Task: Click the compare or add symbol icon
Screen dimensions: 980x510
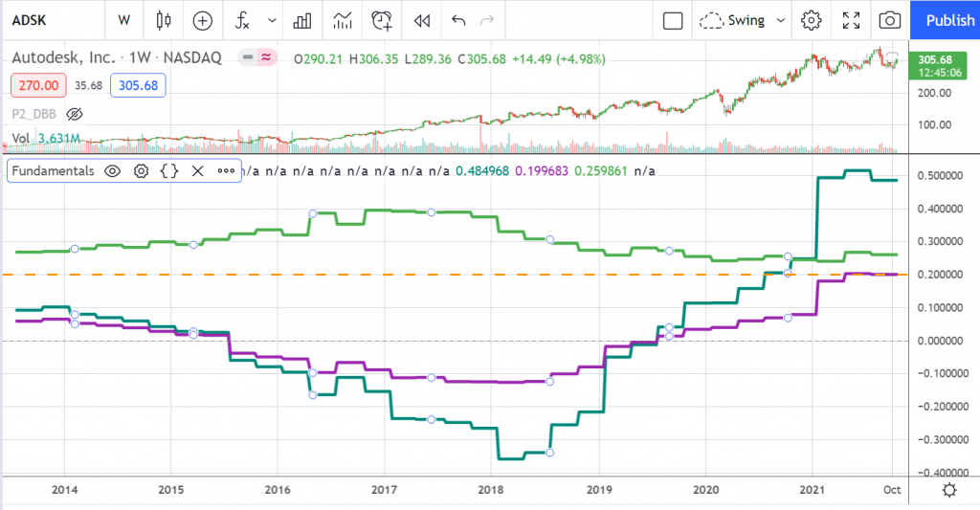Action: (x=203, y=20)
